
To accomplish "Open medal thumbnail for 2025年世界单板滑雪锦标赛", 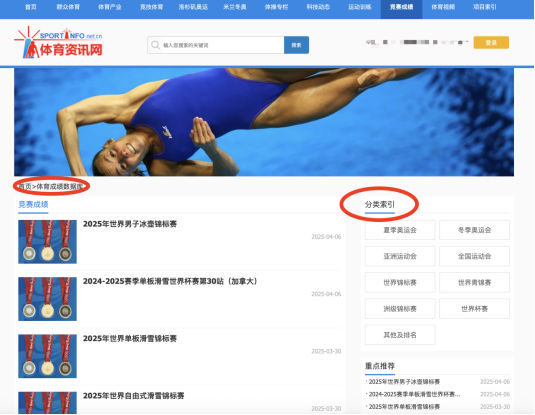I will pyautogui.click(x=47, y=356).
